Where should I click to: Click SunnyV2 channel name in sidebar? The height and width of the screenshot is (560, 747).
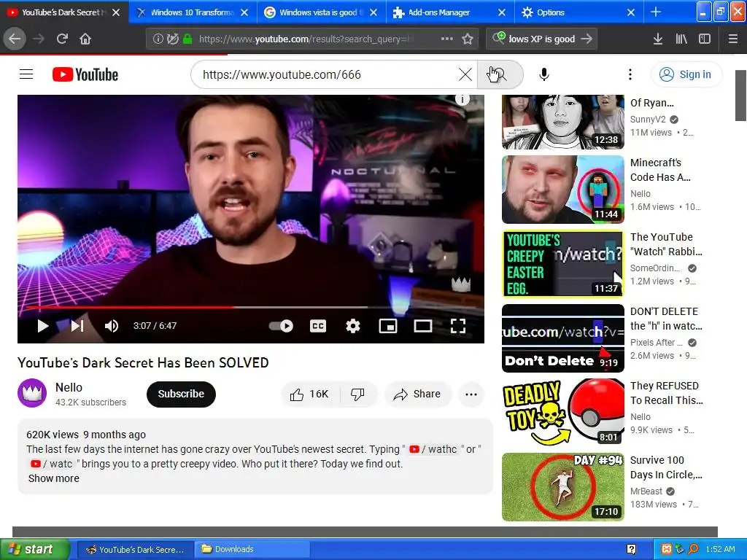(x=648, y=119)
